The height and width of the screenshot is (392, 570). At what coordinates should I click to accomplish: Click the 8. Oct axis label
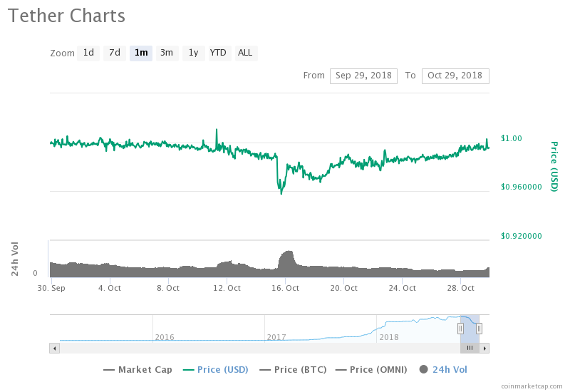[168, 288]
